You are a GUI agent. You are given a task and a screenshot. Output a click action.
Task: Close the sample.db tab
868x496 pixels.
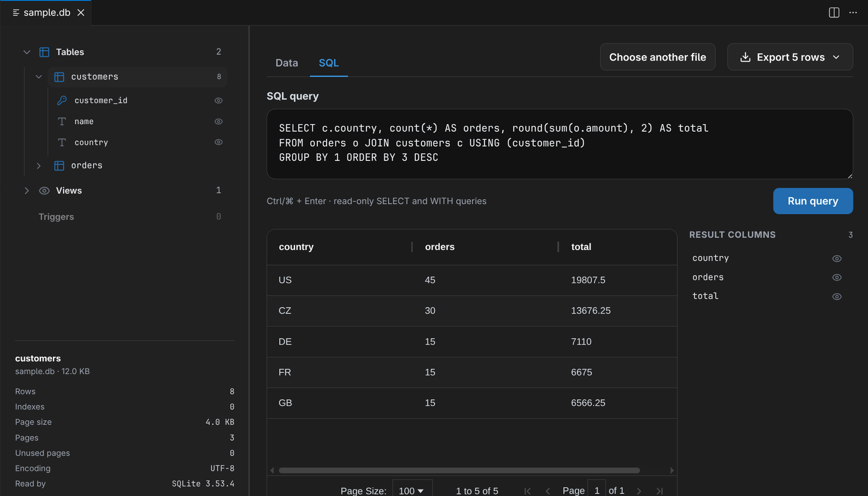coord(81,13)
